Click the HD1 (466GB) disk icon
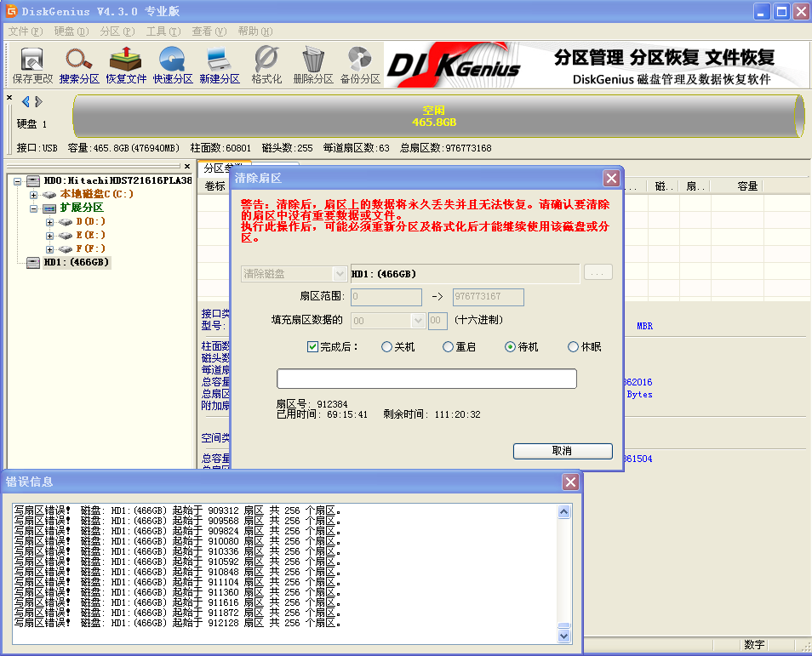Viewport: 812px width, 656px height. (33, 263)
